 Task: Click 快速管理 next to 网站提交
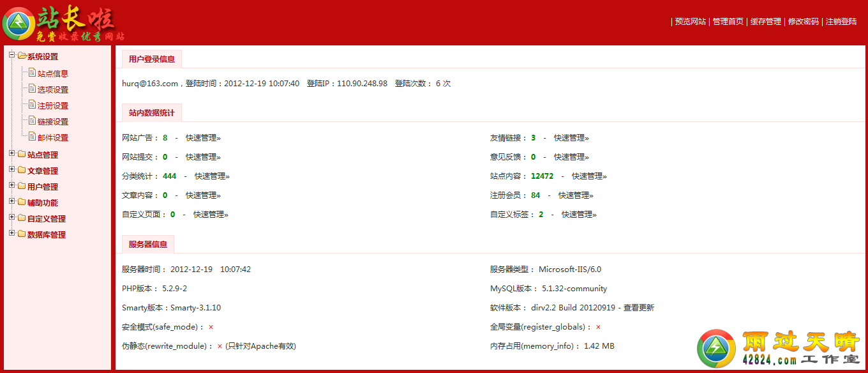tap(203, 156)
